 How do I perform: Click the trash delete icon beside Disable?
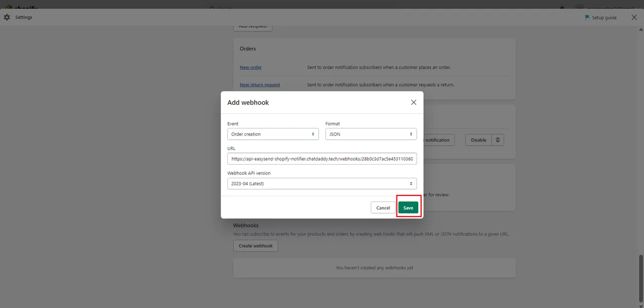pyautogui.click(x=498, y=140)
